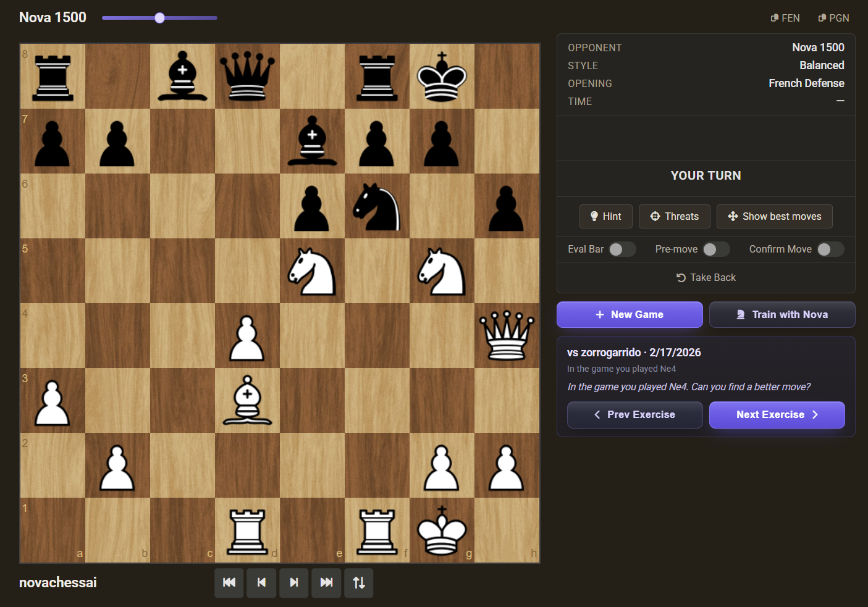This screenshot has height=607, width=868.
Task: Open Train with Nova
Action: pyautogui.click(x=782, y=314)
